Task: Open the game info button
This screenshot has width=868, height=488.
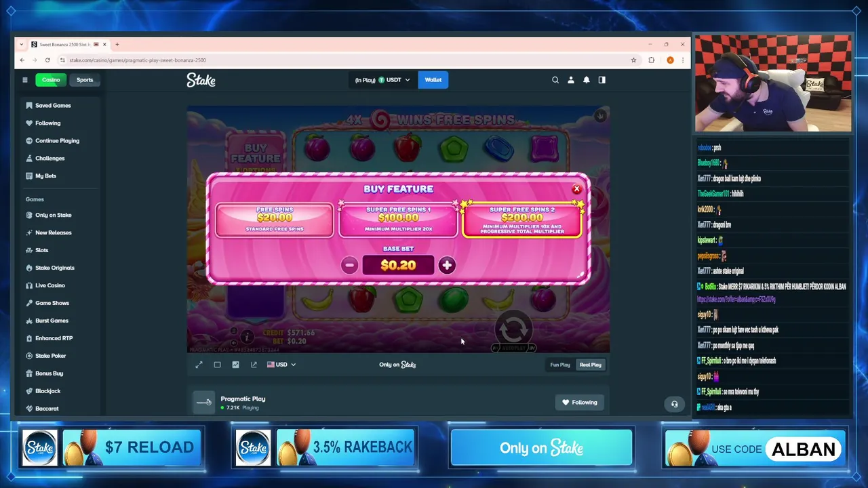Action: (248, 336)
